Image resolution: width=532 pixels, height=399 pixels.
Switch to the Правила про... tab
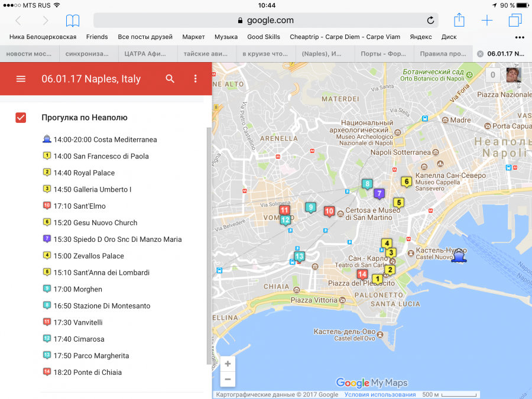[443, 53]
